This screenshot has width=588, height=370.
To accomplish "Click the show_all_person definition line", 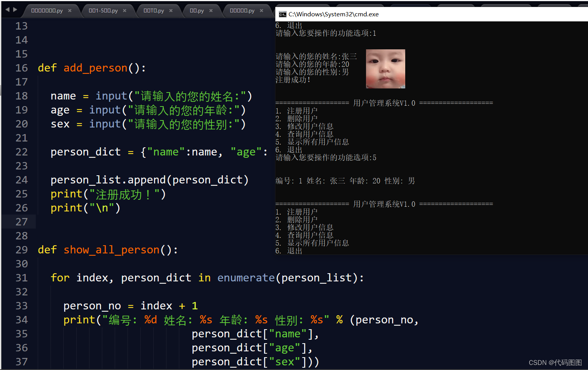I will [x=112, y=250].
